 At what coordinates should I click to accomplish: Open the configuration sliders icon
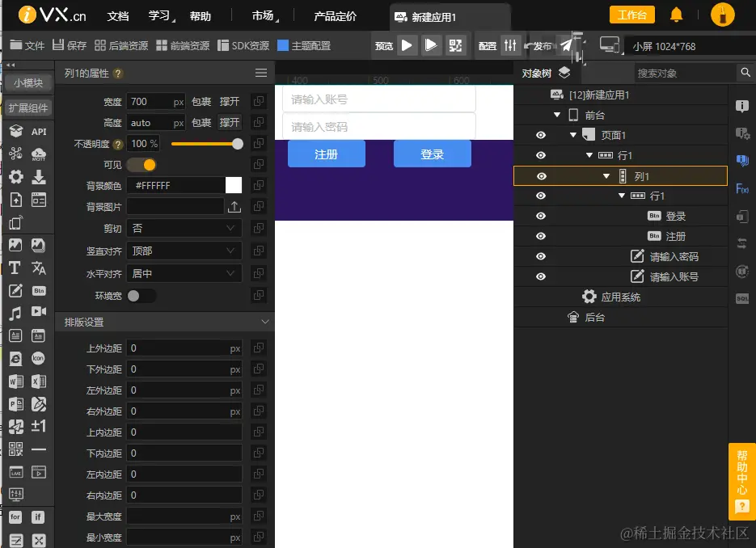point(510,46)
